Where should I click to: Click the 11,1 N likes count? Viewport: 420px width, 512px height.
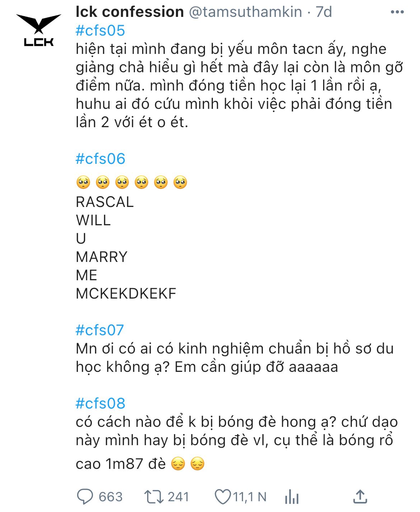coord(250,497)
